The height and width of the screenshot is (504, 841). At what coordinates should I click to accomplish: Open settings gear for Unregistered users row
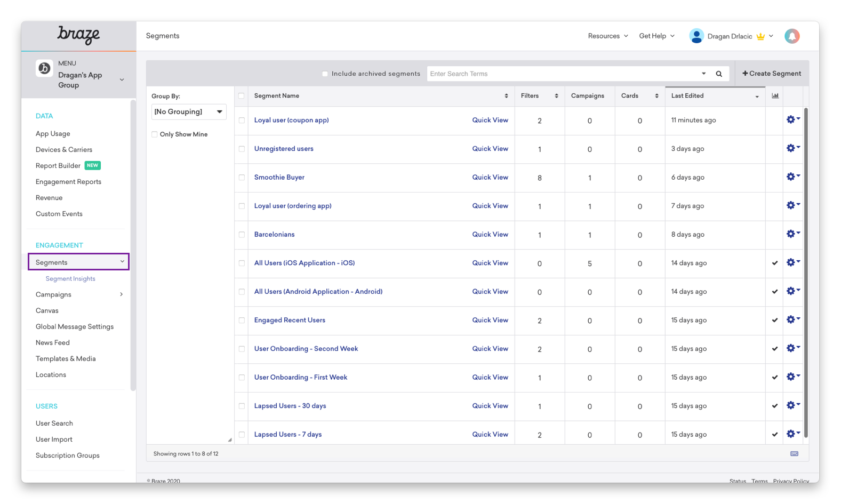click(793, 148)
